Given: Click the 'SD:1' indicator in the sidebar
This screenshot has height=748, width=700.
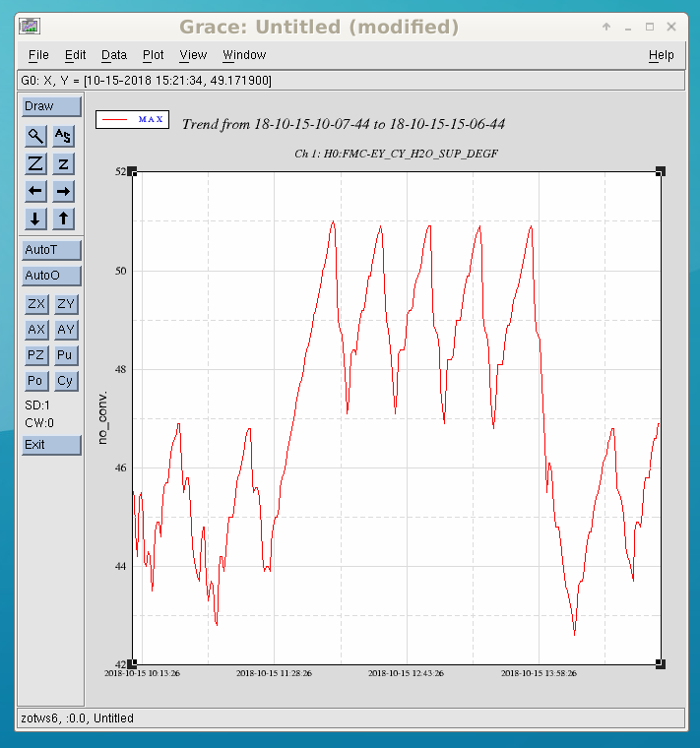Looking at the screenshot, I should coord(37,405).
